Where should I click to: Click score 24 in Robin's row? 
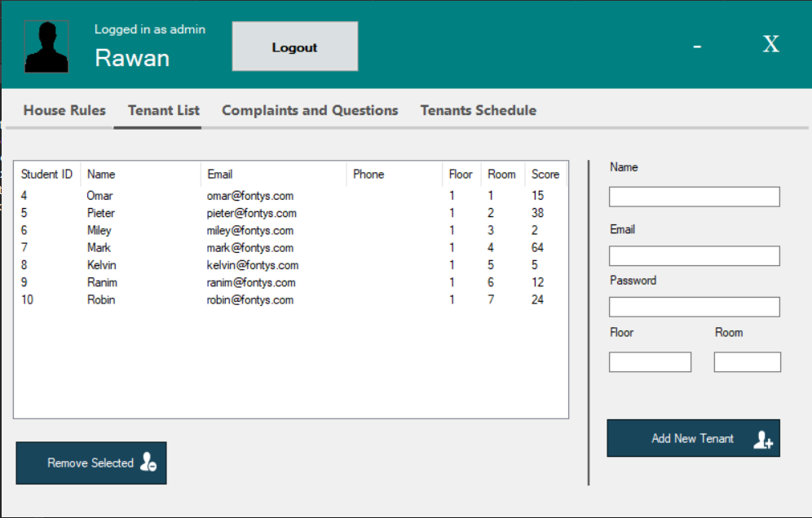[537, 299]
